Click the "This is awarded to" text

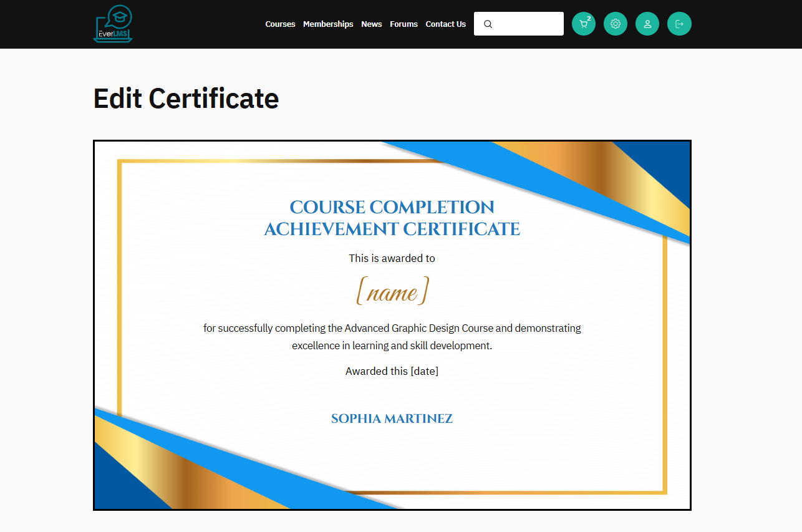[x=392, y=258]
